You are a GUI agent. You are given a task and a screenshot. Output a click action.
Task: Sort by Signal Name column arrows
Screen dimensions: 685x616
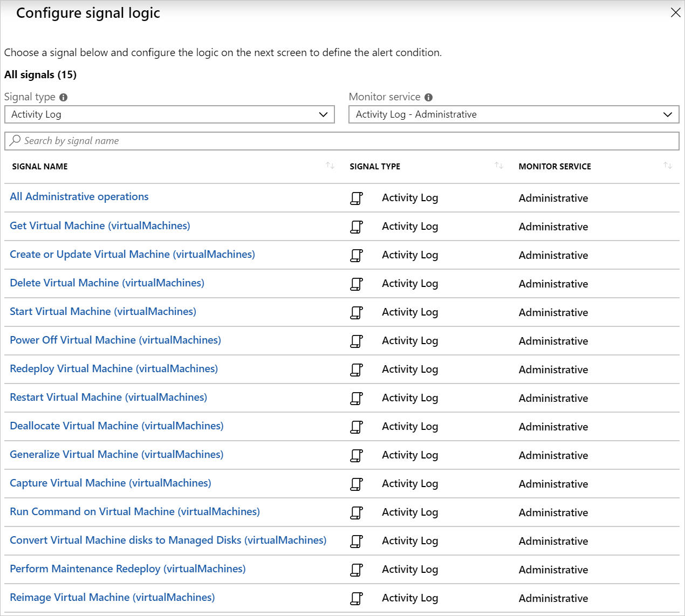pos(330,166)
